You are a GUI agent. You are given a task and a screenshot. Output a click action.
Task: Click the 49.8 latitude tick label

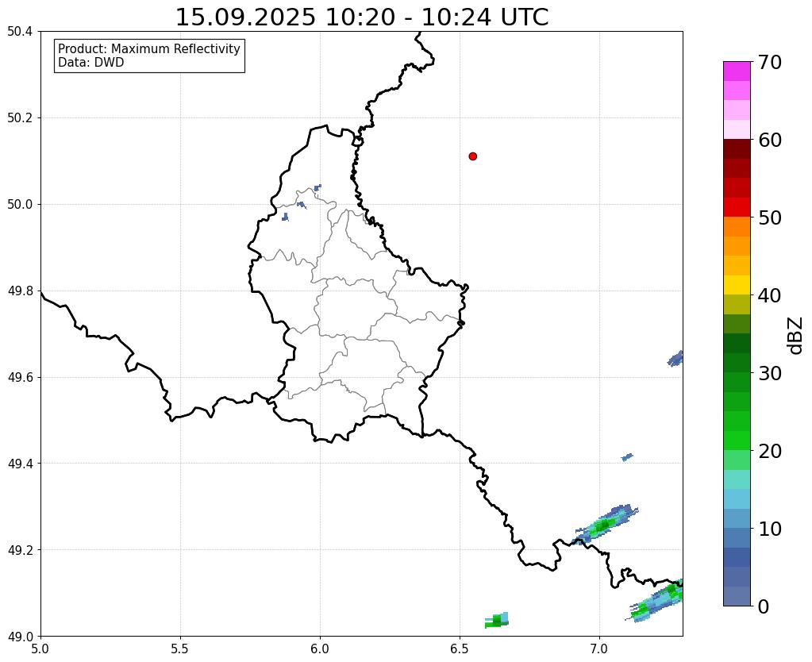coord(20,291)
